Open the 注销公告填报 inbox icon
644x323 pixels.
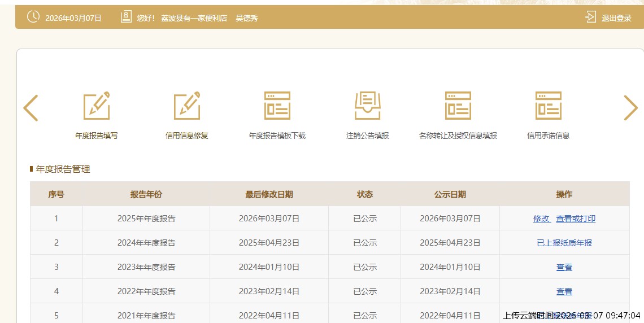tap(368, 106)
